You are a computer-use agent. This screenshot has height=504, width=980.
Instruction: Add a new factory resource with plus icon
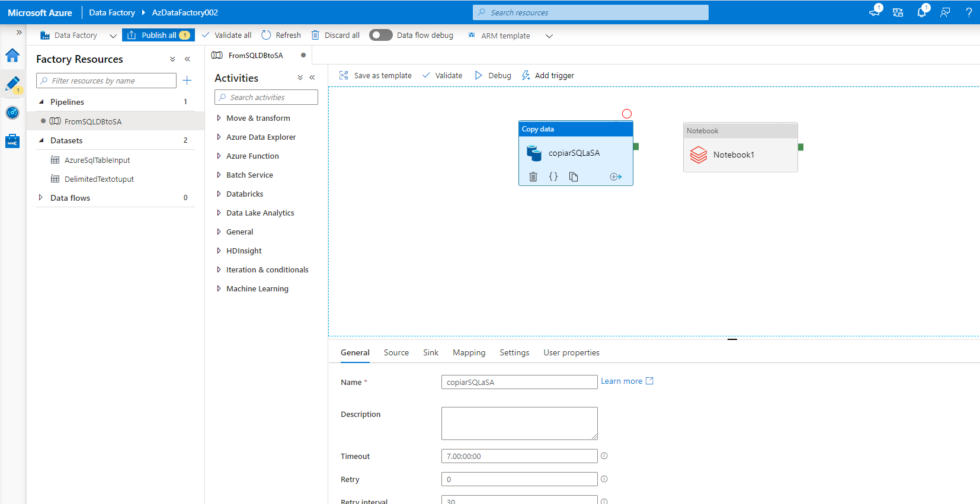coord(187,81)
